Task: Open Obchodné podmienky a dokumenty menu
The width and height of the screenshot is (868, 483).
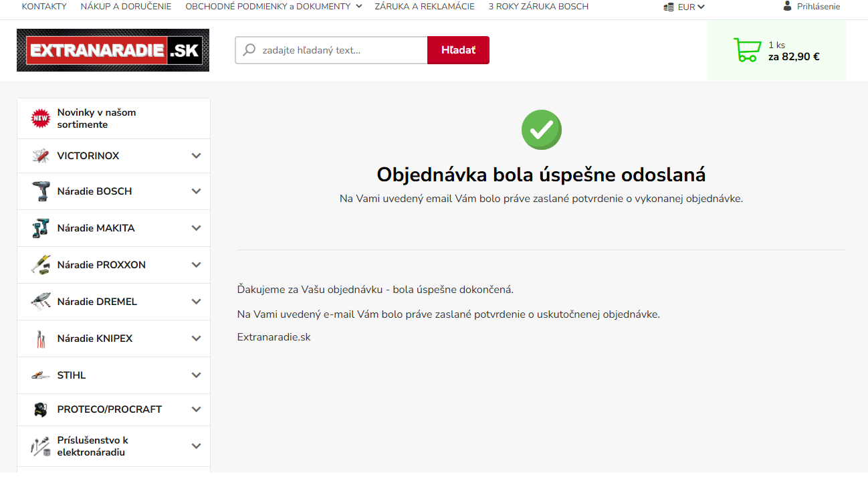Action: tap(273, 6)
